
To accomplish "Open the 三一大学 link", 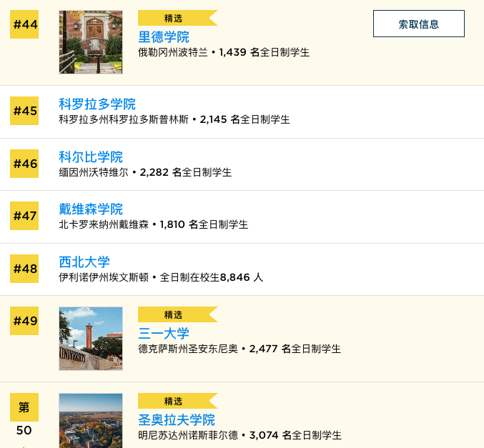I will point(164,334).
